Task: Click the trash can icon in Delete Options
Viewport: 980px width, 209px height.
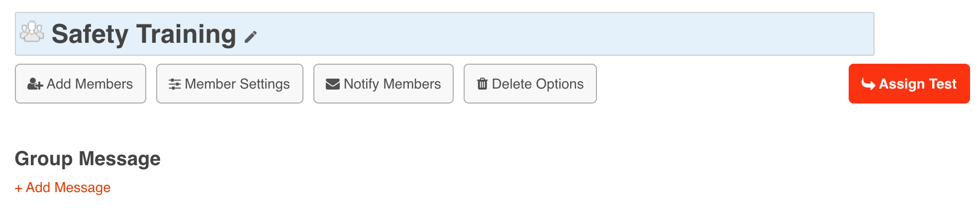Action: pos(482,84)
